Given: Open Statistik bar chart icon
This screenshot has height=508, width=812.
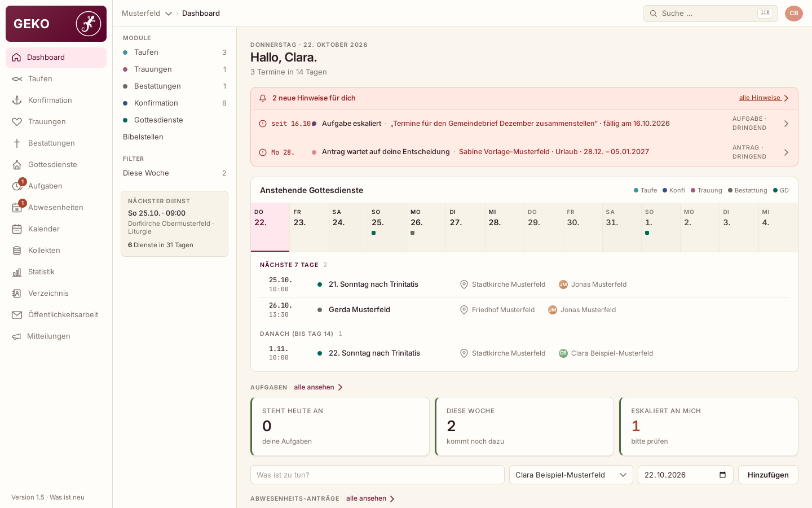Looking at the screenshot, I should click(17, 272).
